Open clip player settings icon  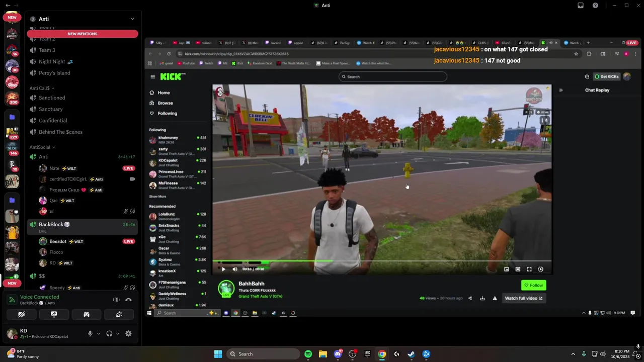click(541, 269)
